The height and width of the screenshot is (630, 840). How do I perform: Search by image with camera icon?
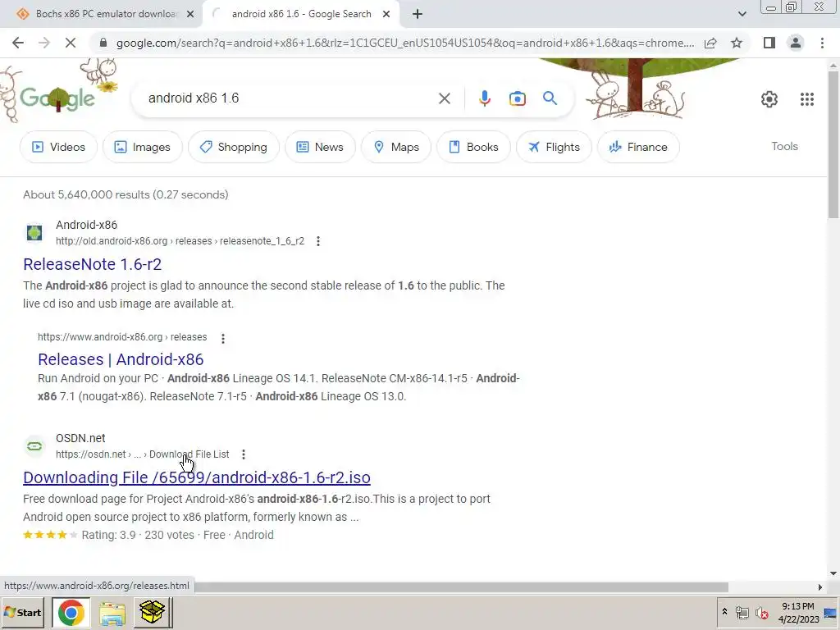(517, 98)
